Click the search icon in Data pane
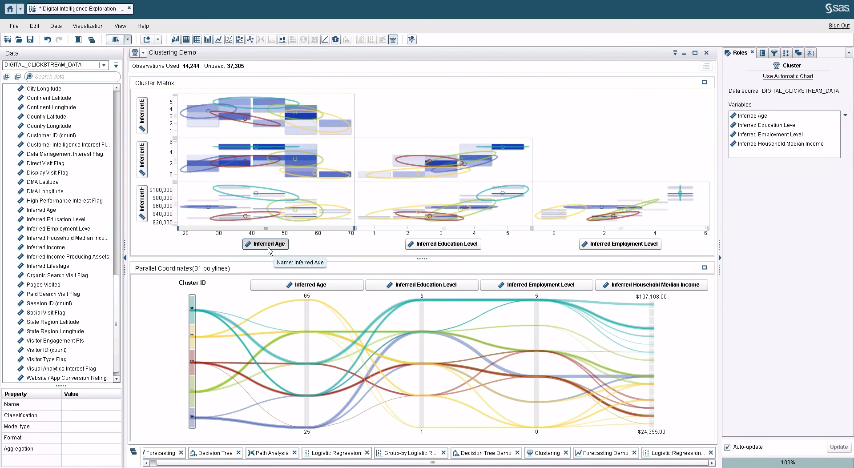This screenshot has height=468, width=854. pos(29,76)
